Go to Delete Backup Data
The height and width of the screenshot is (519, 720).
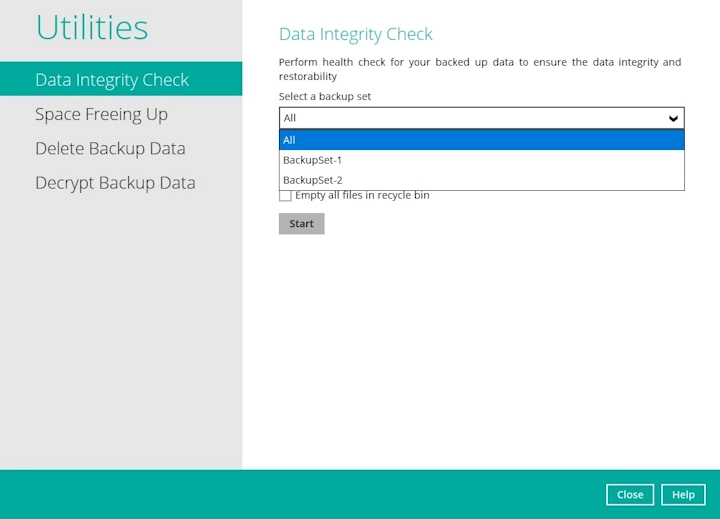[110, 149]
